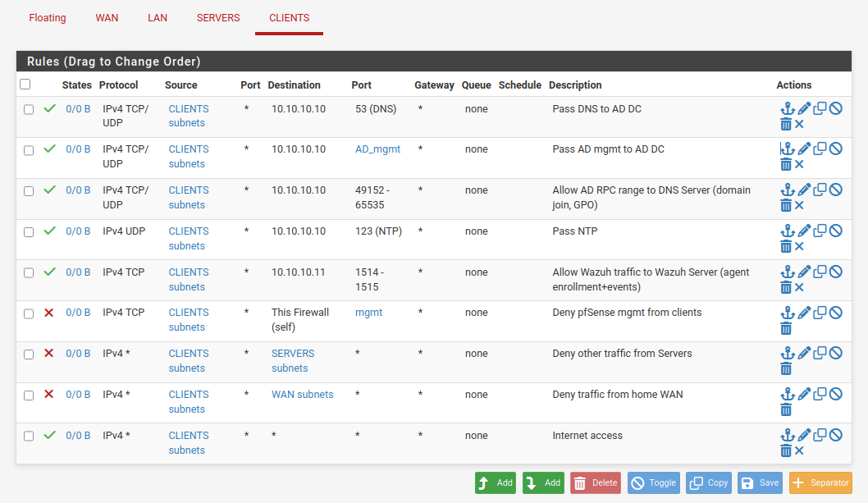Add a Separator
This screenshot has height=503, width=868.
point(820,482)
